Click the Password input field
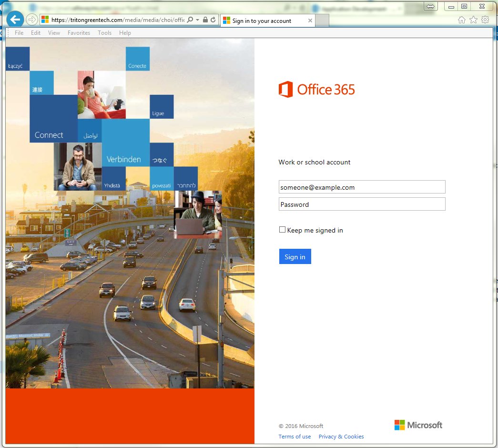498x448 pixels. (x=362, y=204)
